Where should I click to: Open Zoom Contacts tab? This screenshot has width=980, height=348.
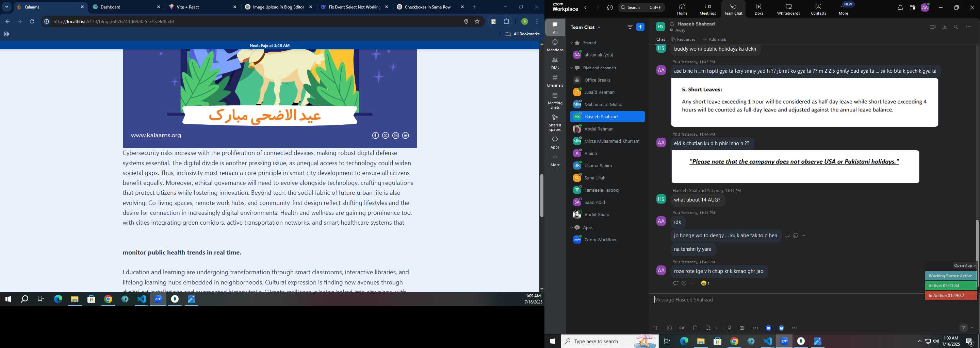click(x=818, y=9)
